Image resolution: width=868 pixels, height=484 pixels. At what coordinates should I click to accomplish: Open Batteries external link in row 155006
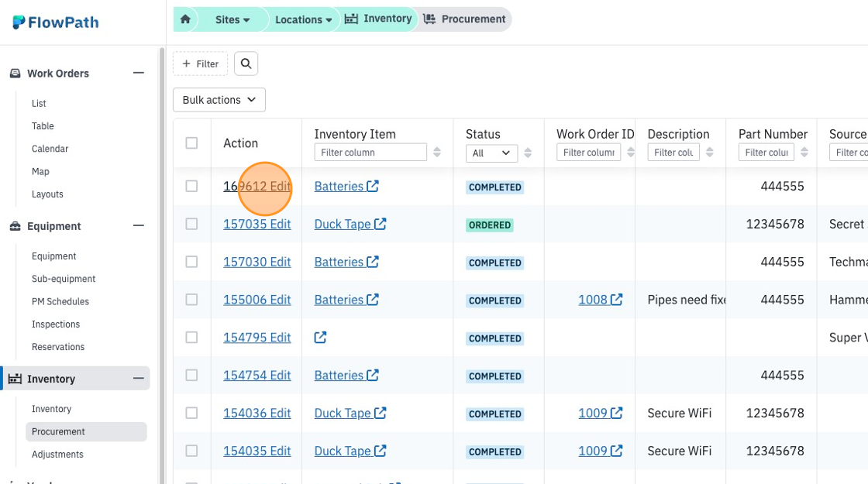[x=373, y=300]
